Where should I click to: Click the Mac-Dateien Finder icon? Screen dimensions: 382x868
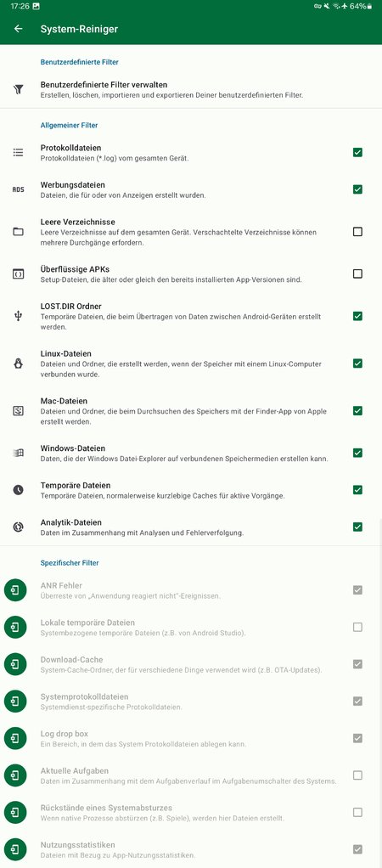pos(19,411)
